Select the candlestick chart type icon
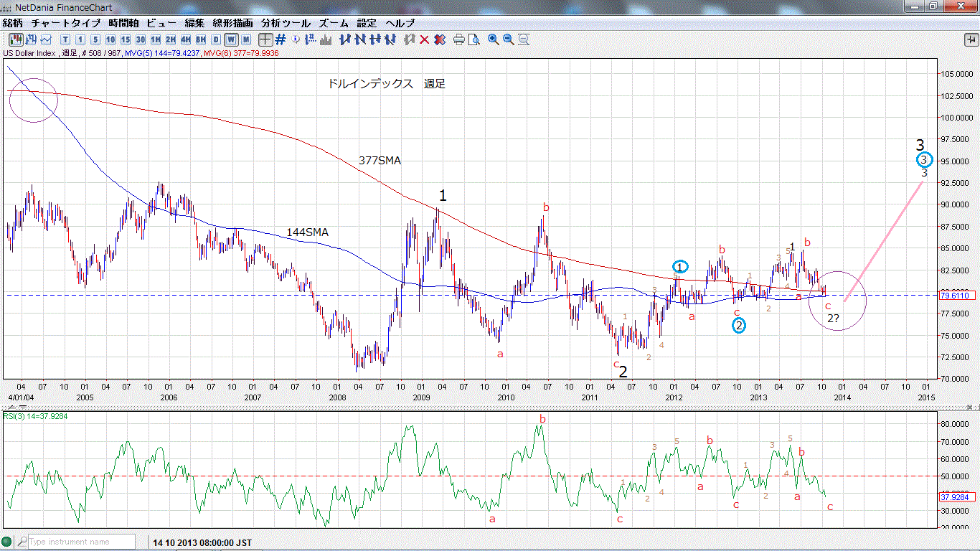980x551 pixels. 16,39
